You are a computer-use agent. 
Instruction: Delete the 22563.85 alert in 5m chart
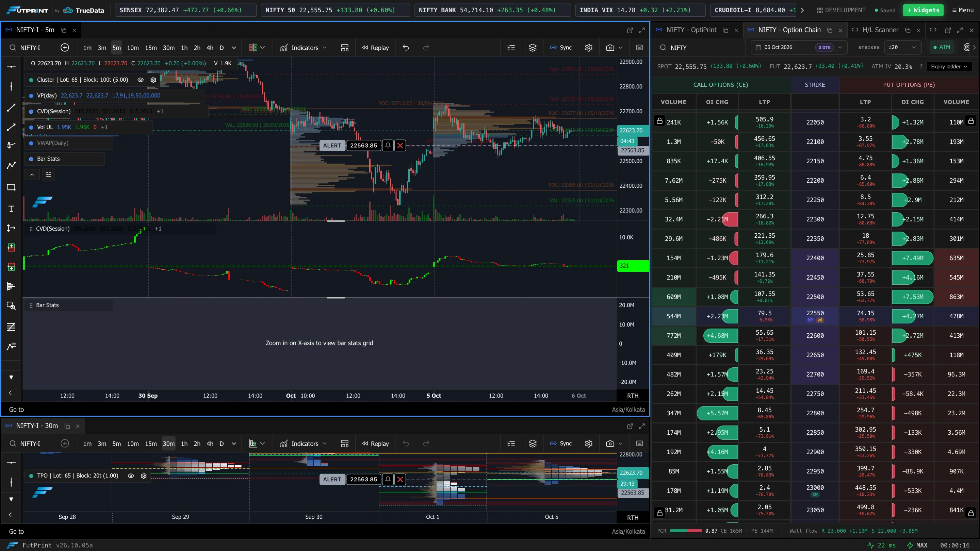400,145
